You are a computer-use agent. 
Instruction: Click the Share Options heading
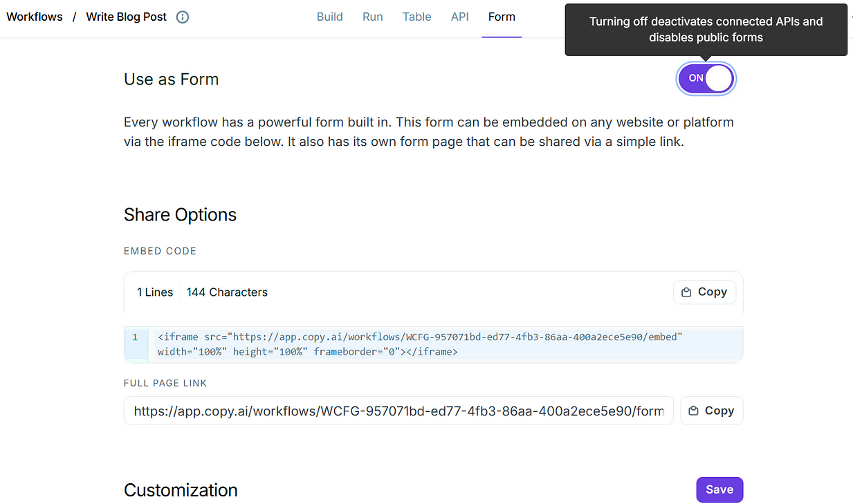pyautogui.click(x=180, y=215)
